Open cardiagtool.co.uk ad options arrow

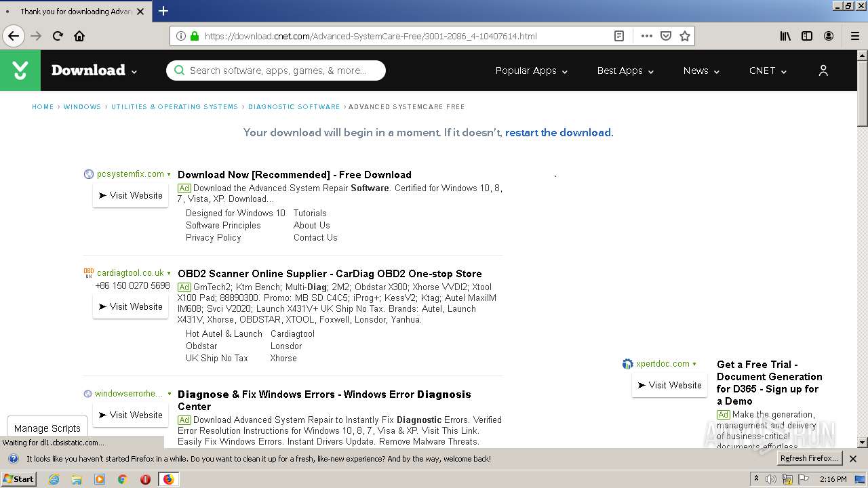(x=169, y=273)
